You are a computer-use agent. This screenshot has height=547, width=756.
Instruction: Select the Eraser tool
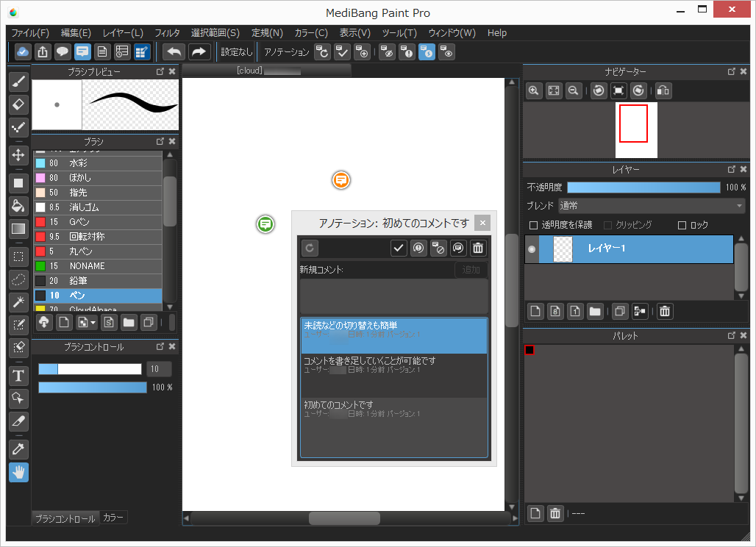(18, 104)
